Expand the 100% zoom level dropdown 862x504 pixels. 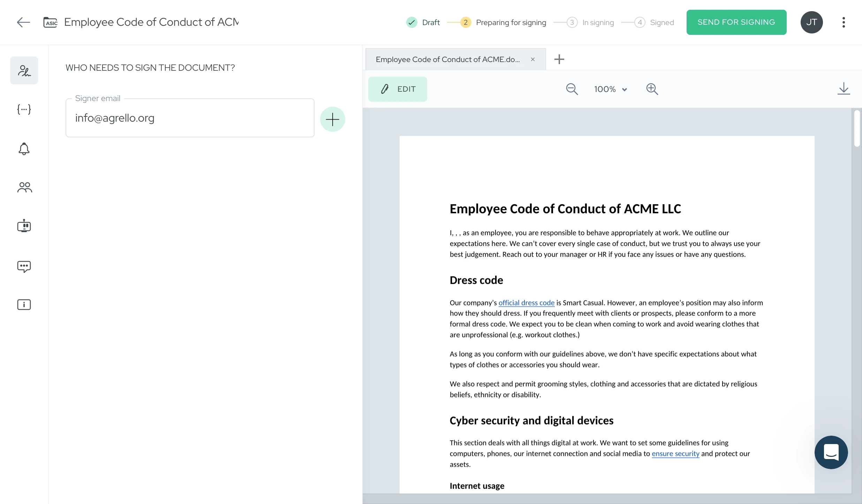pos(611,89)
